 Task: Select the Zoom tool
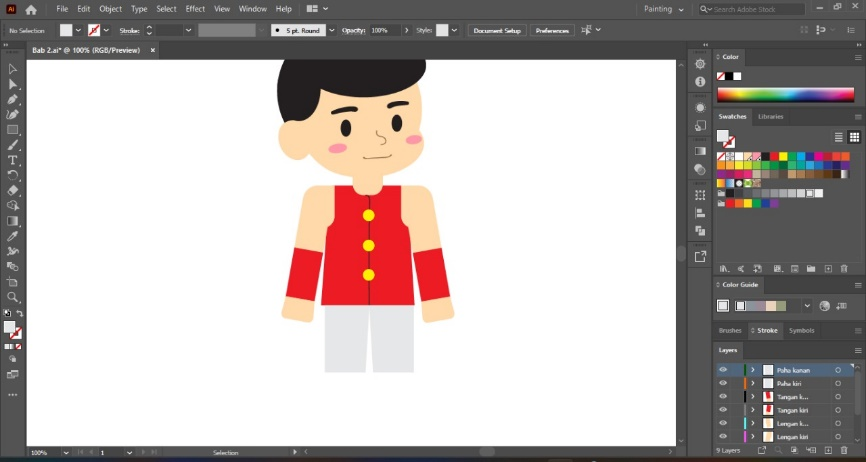pyautogui.click(x=12, y=298)
